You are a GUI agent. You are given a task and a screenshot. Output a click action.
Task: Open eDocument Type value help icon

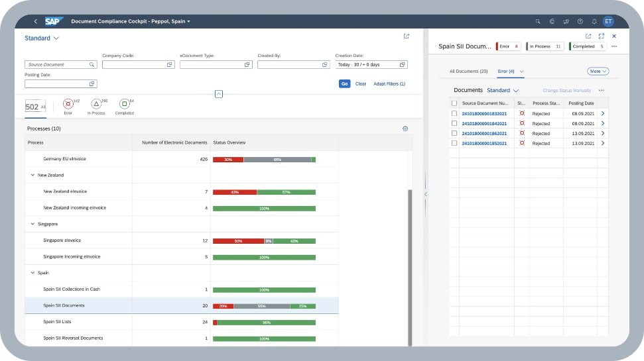coord(247,64)
